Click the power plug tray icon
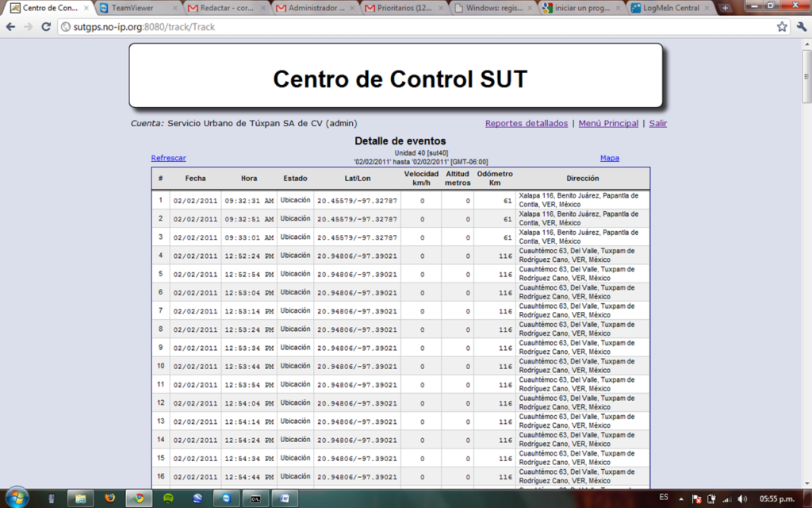The height and width of the screenshot is (508, 812). click(712, 498)
